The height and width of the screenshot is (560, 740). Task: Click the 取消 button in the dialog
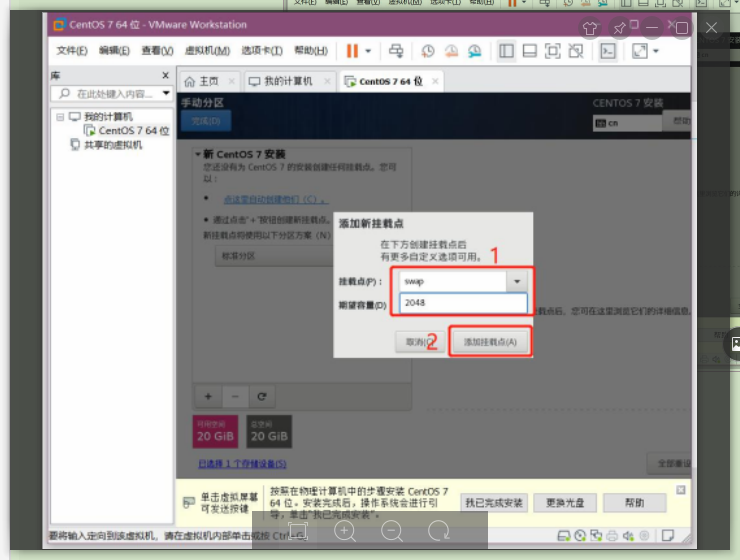coord(419,342)
